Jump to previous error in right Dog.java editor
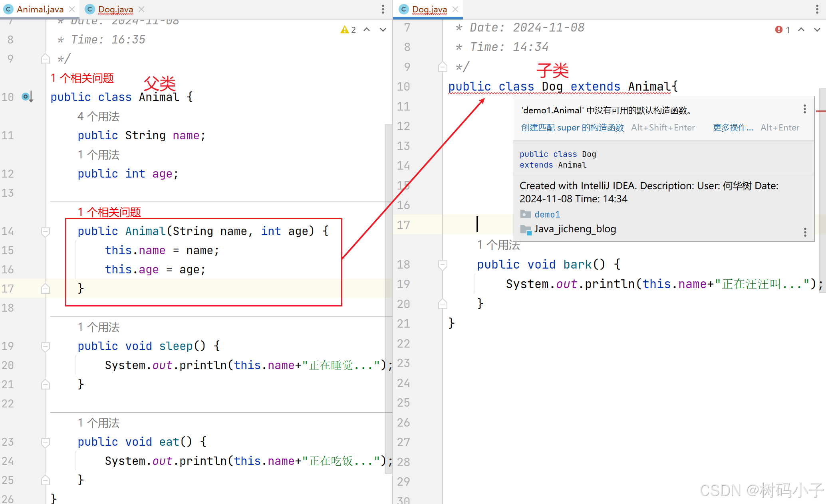 pyautogui.click(x=801, y=30)
